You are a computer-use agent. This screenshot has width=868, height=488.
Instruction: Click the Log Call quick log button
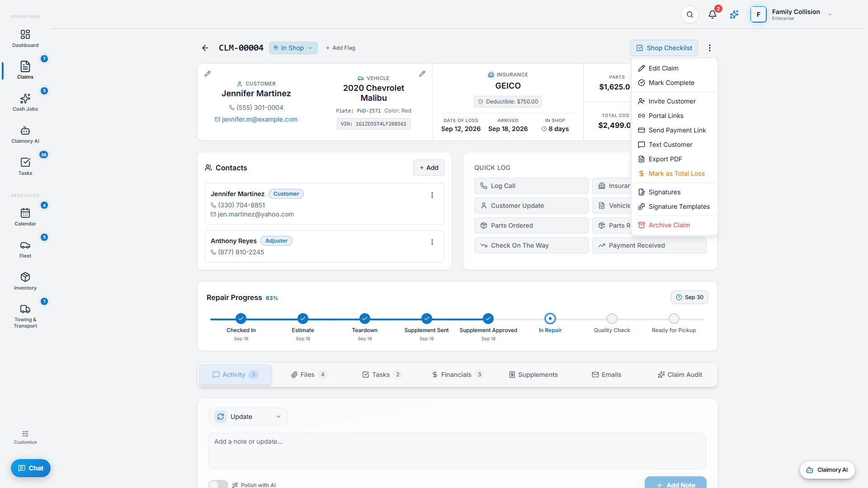click(x=531, y=186)
